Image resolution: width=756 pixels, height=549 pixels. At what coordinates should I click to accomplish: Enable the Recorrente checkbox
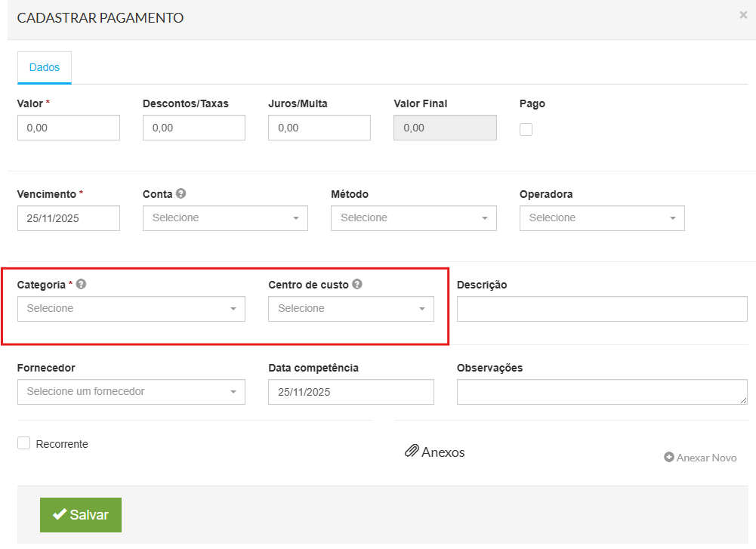coord(24,443)
